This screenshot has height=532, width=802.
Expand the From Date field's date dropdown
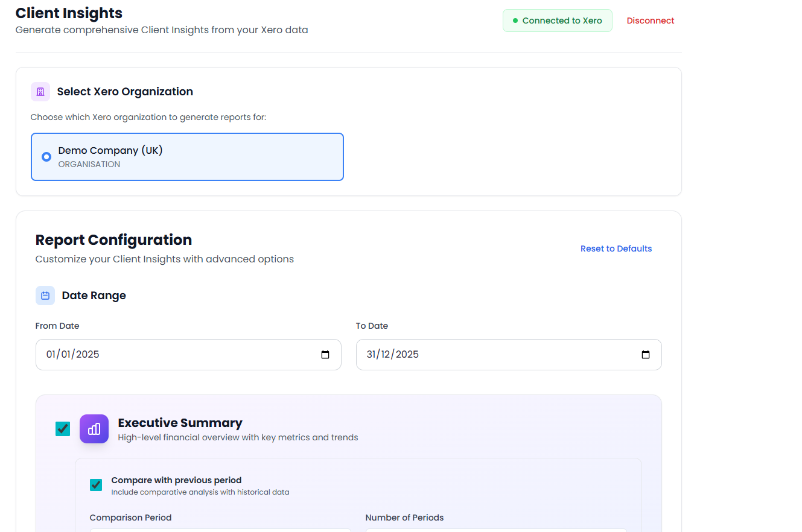[325, 355]
